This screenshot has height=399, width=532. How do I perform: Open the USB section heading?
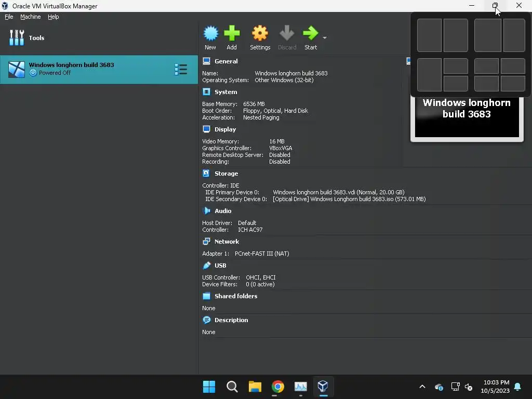(220, 265)
